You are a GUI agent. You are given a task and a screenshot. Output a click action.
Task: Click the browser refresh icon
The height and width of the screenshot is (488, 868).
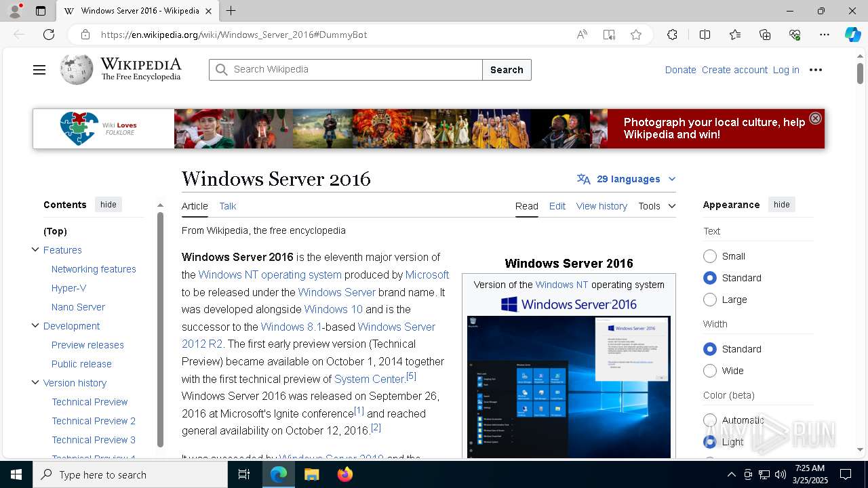coord(49,35)
